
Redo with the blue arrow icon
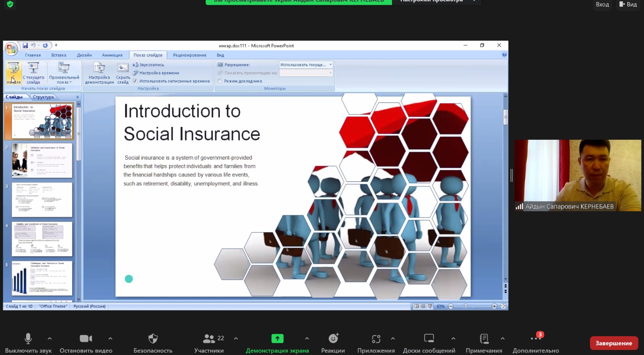(x=45, y=46)
